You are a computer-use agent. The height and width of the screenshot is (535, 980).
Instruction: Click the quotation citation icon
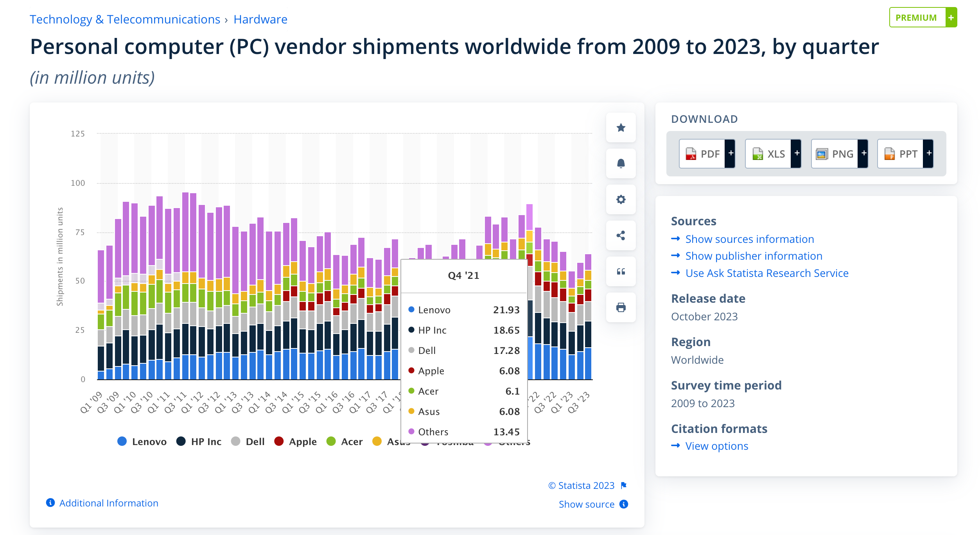621,271
